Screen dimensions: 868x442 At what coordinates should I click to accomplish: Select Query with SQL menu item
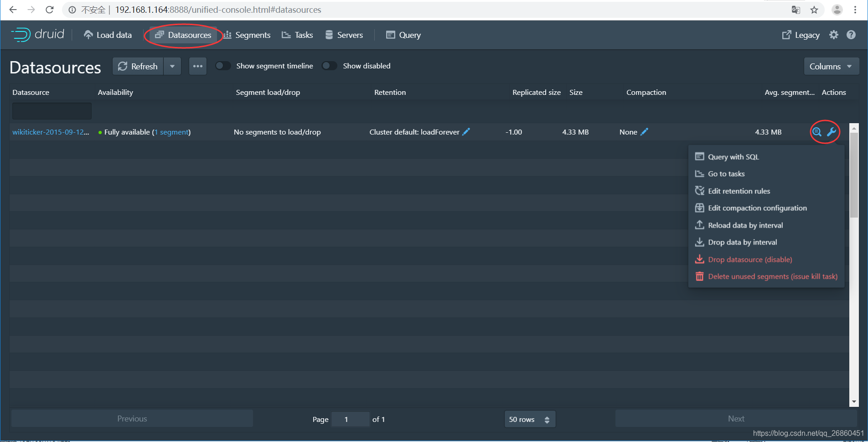pos(766,157)
